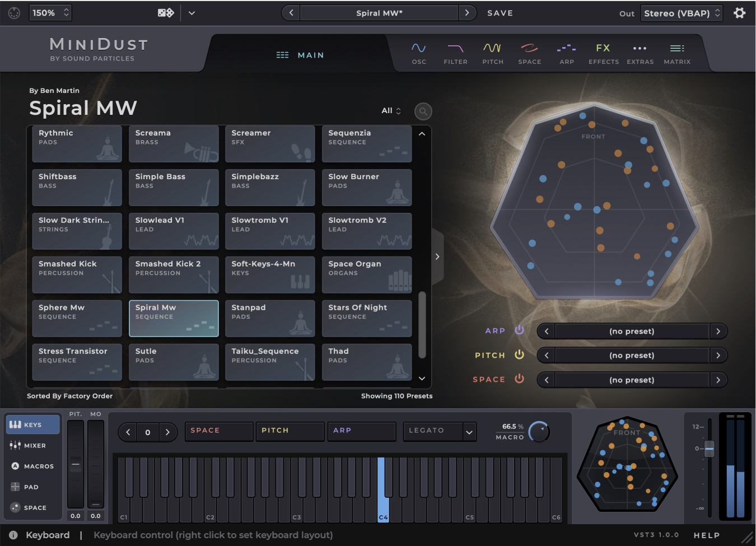
Task: Click the info icon in status bar
Action: (x=13, y=535)
